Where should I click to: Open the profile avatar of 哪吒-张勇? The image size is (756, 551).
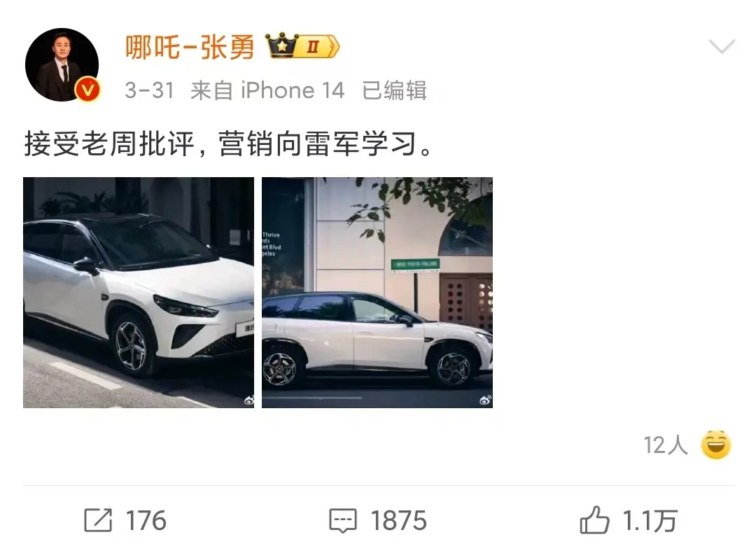(x=62, y=64)
